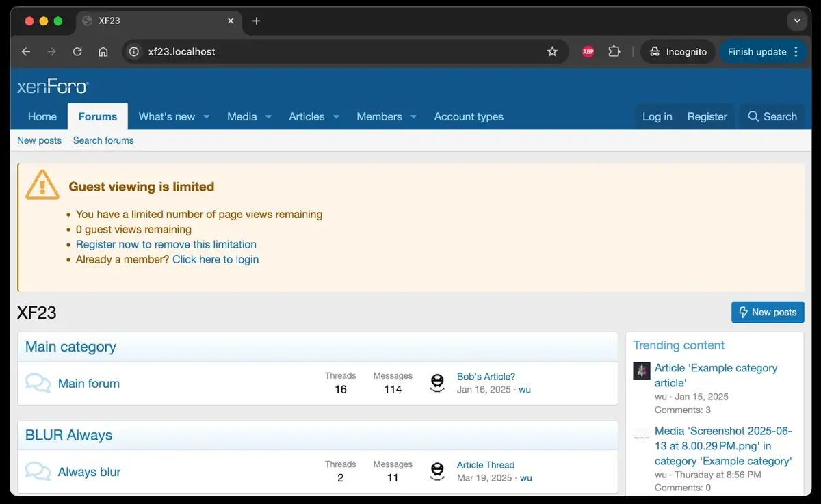Click the Main forum speech bubble icon
Image resolution: width=821 pixels, height=504 pixels.
38,383
